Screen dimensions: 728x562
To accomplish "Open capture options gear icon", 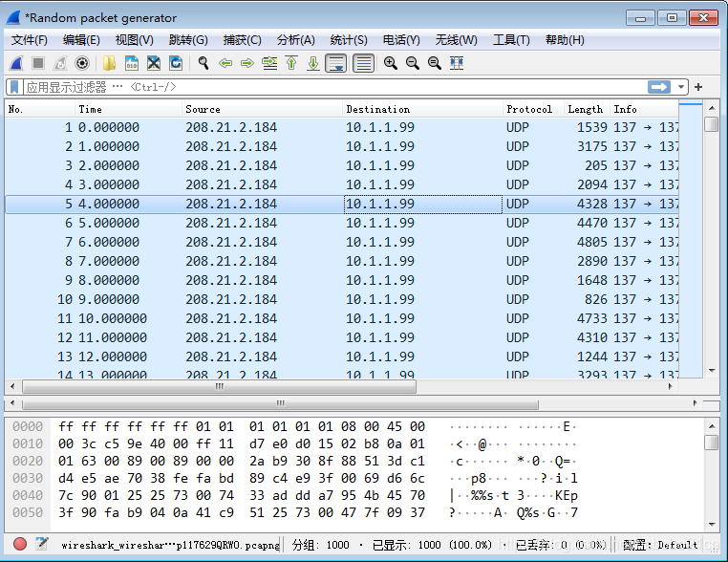I will (x=82, y=63).
